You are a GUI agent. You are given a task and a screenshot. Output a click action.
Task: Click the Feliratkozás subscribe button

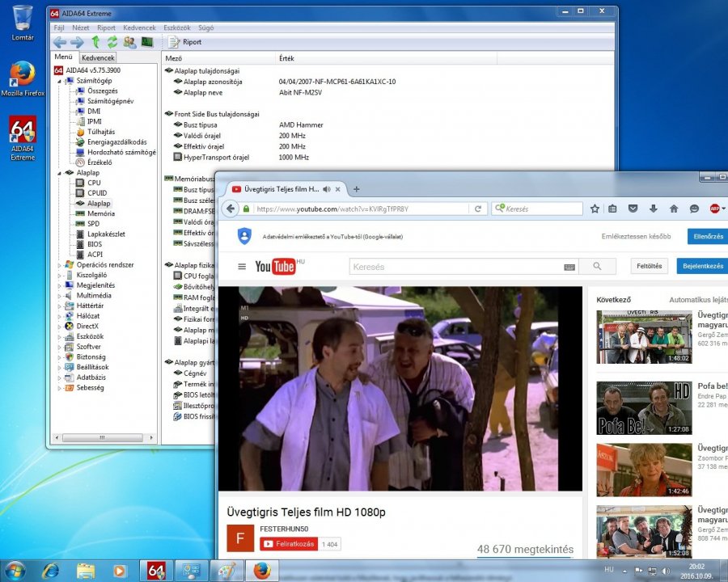pos(289,544)
